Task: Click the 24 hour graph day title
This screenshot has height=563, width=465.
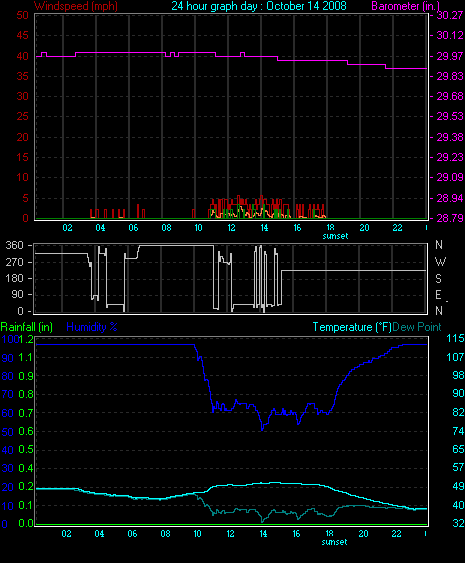Action: pyautogui.click(x=259, y=6)
